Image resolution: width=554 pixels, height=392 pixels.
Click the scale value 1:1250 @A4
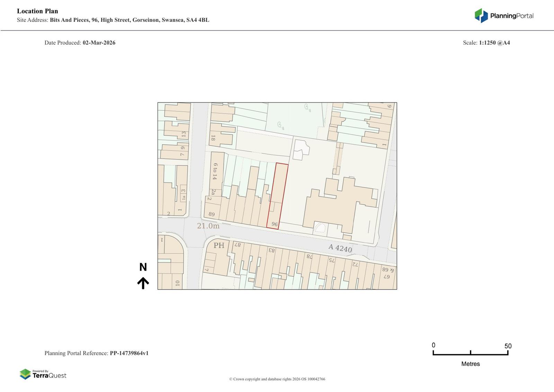tap(494, 43)
